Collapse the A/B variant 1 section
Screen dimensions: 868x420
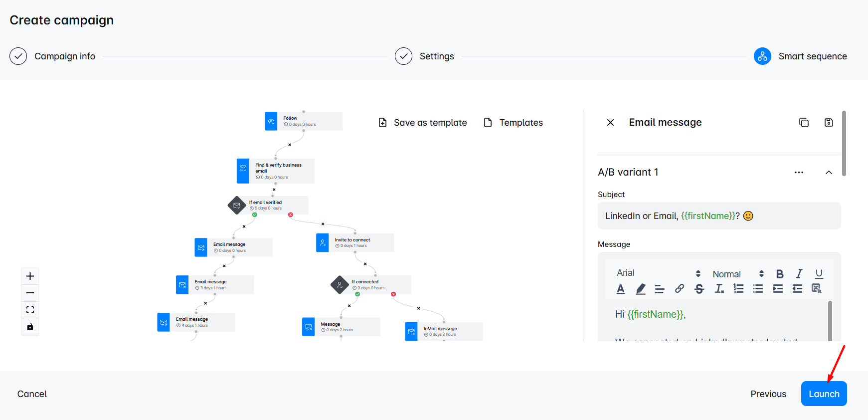coord(829,172)
